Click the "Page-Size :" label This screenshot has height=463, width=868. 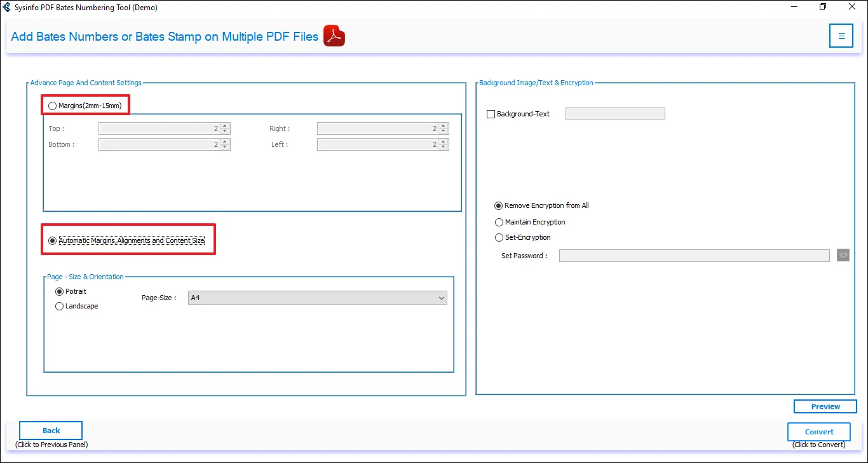click(x=159, y=298)
